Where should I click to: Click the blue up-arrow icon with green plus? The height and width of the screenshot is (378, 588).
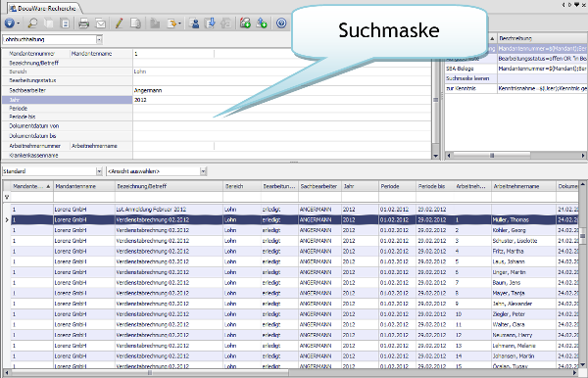click(x=262, y=24)
